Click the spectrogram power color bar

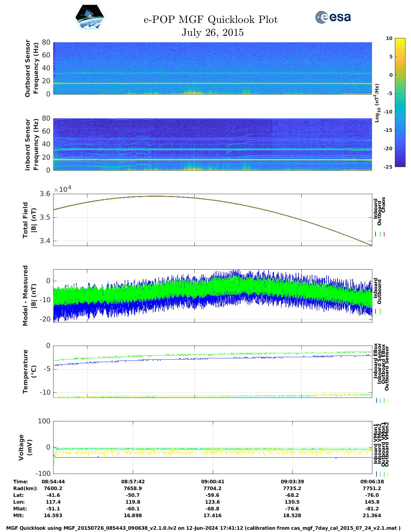pos(400,102)
